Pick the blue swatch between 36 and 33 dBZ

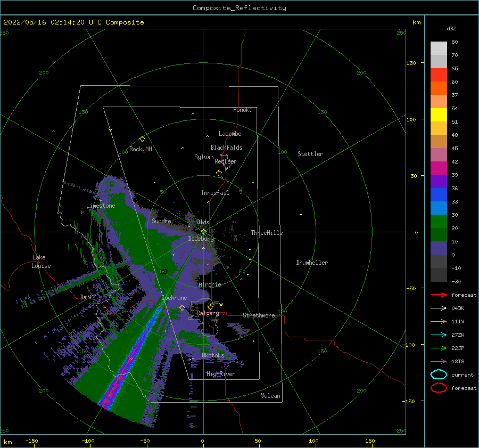coord(439,195)
